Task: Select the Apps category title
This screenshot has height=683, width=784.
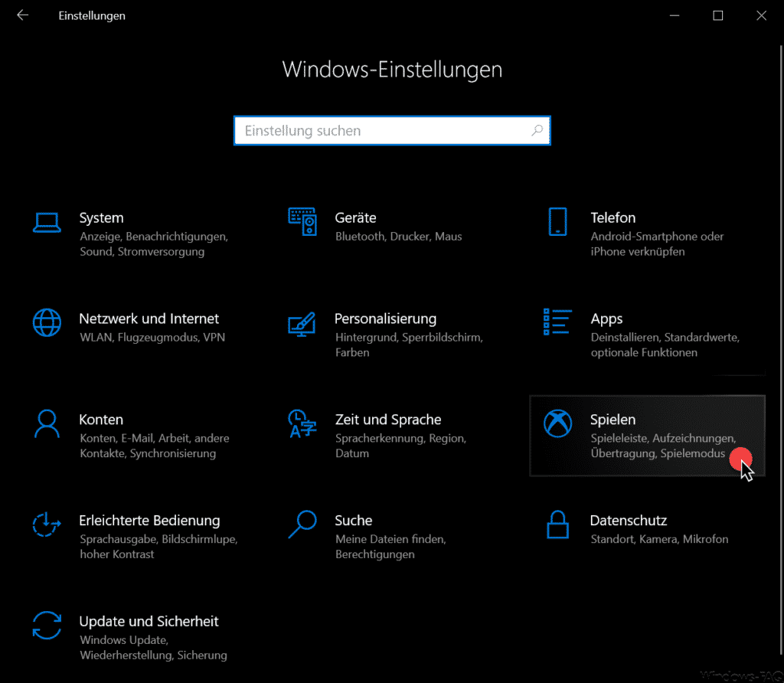Action: click(606, 319)
